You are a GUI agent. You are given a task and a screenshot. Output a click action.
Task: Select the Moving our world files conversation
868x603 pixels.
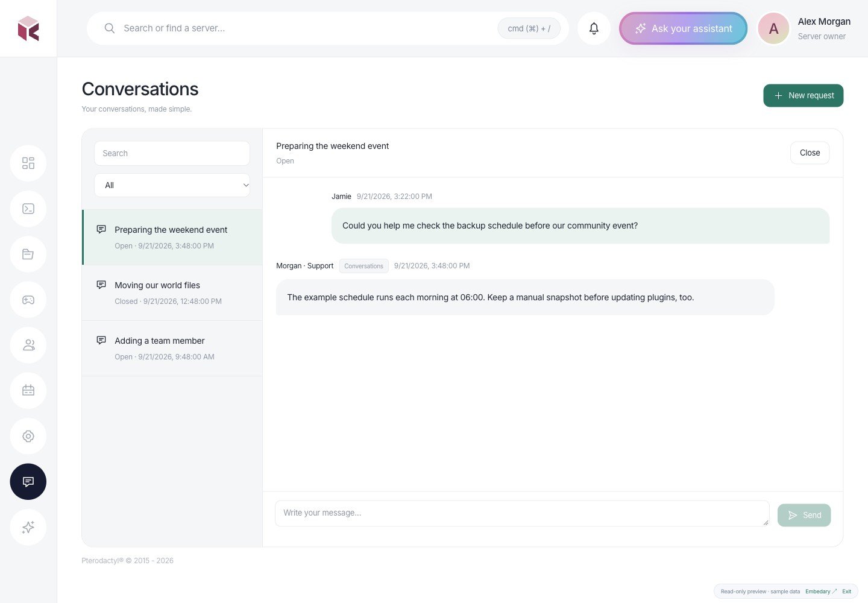[x=172, y=292]
